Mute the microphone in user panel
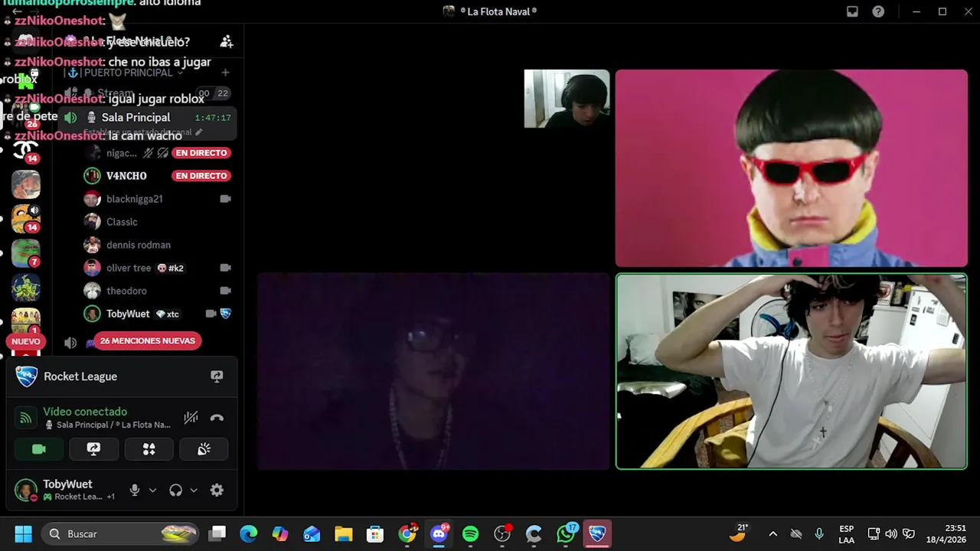This screenshot has width=980, height=551. pos(135,491)
